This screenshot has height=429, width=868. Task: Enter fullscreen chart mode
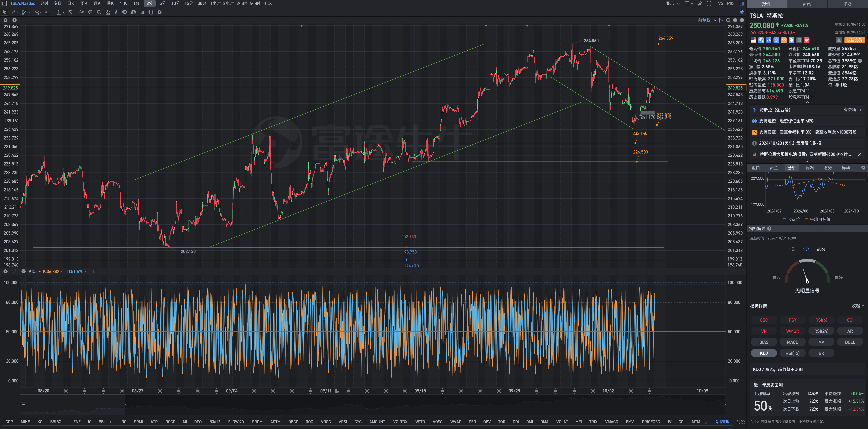[x=709, y=3]
